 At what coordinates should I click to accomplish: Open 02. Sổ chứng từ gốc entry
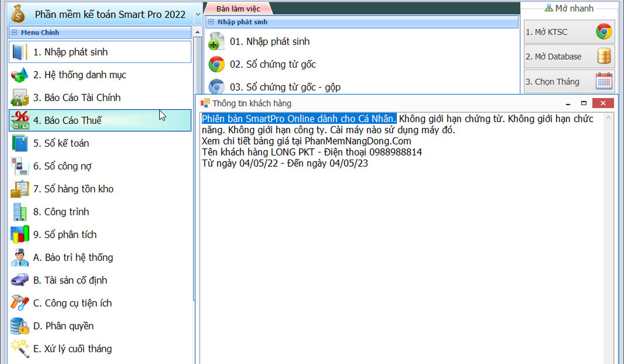[x=272, y=64]
